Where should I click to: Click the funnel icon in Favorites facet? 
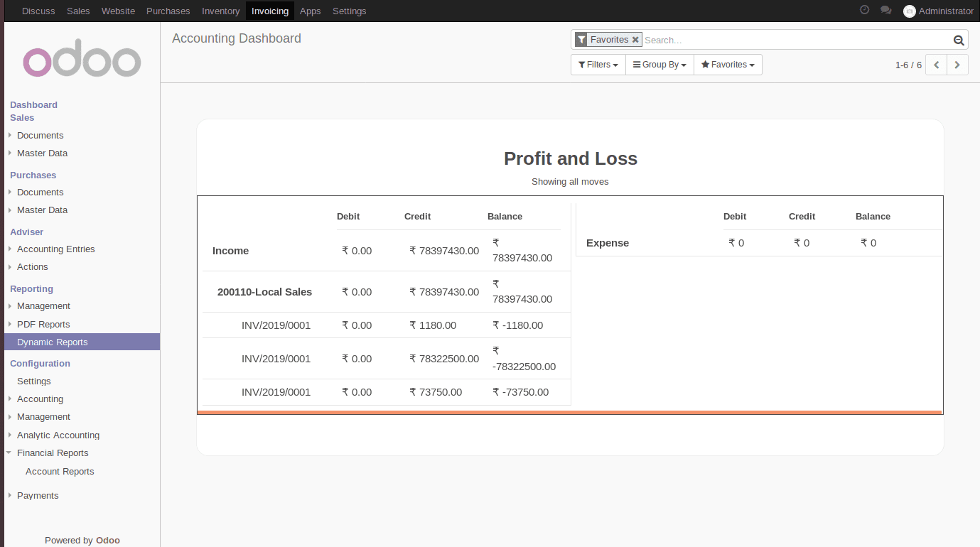click(x=581, y=40)
